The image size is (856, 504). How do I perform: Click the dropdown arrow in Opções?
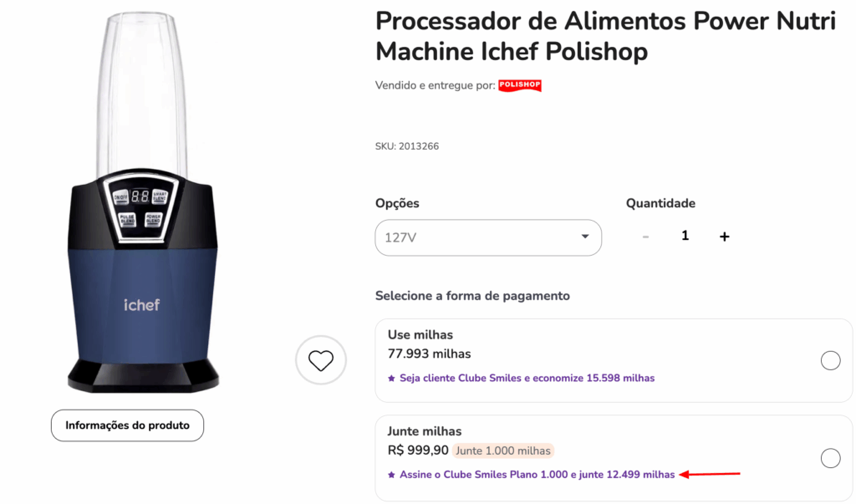pos(585,237)
